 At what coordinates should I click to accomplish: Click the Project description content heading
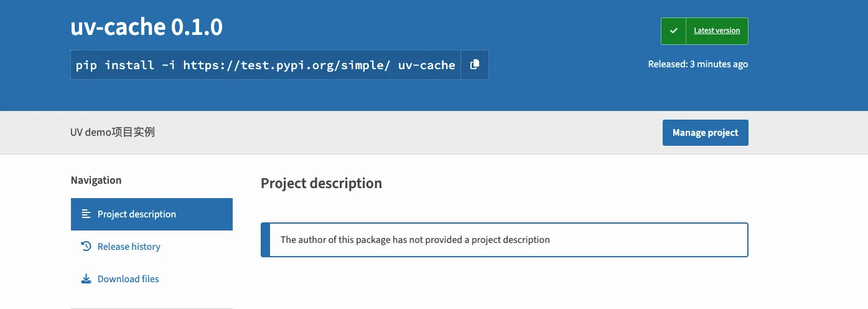tap(321, 184)
